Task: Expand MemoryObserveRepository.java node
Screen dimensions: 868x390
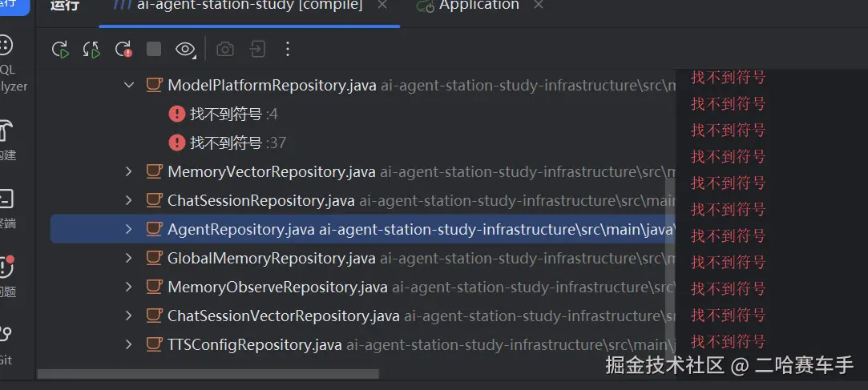Action: tap(128, 287)
